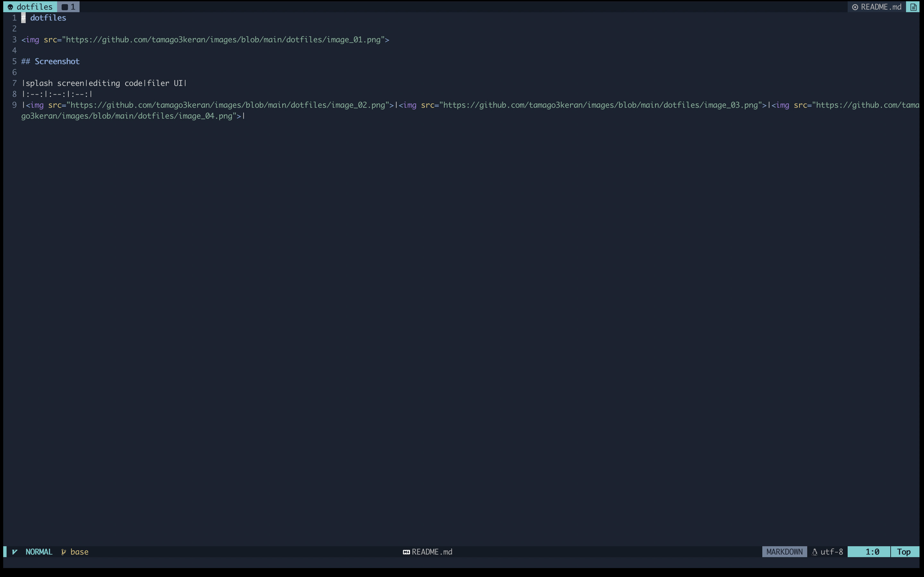
Task: Click the square buffer-count icon labeled 1
Action: point(64,7)
